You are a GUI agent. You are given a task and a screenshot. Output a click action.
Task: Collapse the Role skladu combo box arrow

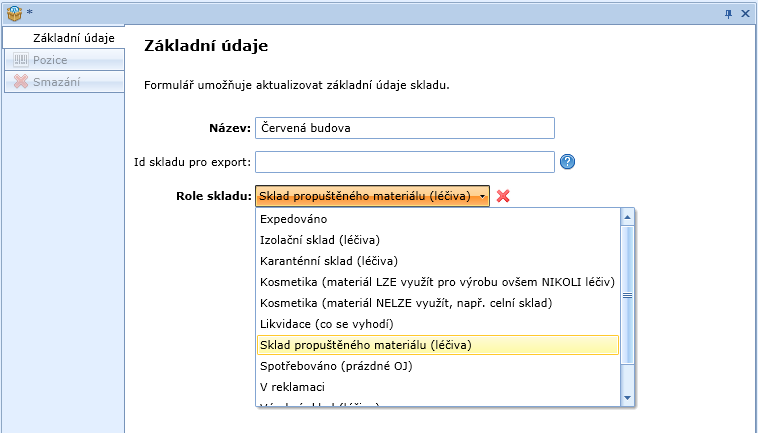pos(482,196)
